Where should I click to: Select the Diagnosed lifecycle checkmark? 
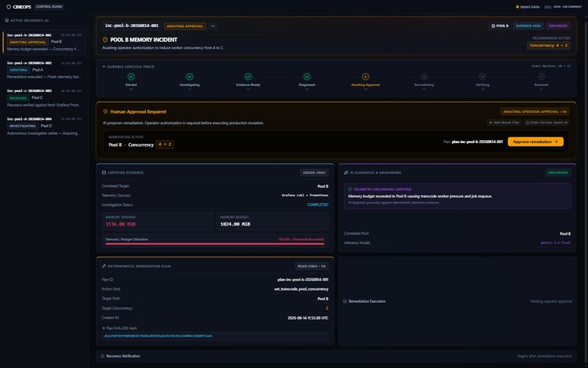306,77
